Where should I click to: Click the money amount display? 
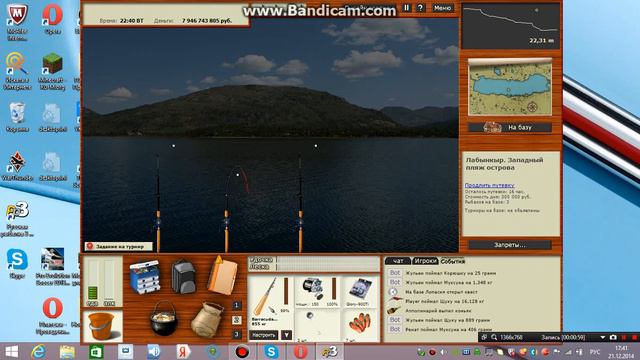[207, 20]
